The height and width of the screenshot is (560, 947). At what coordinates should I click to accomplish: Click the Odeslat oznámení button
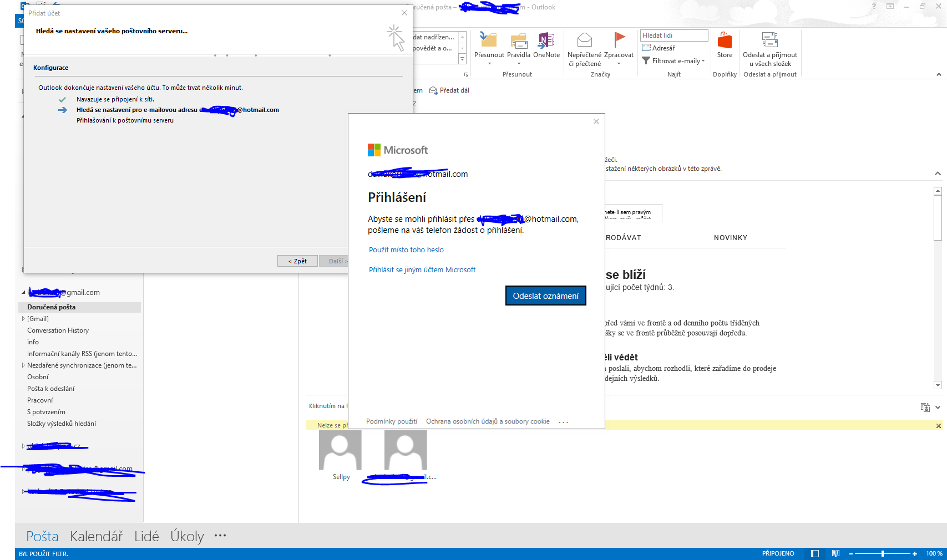(546, 296)
